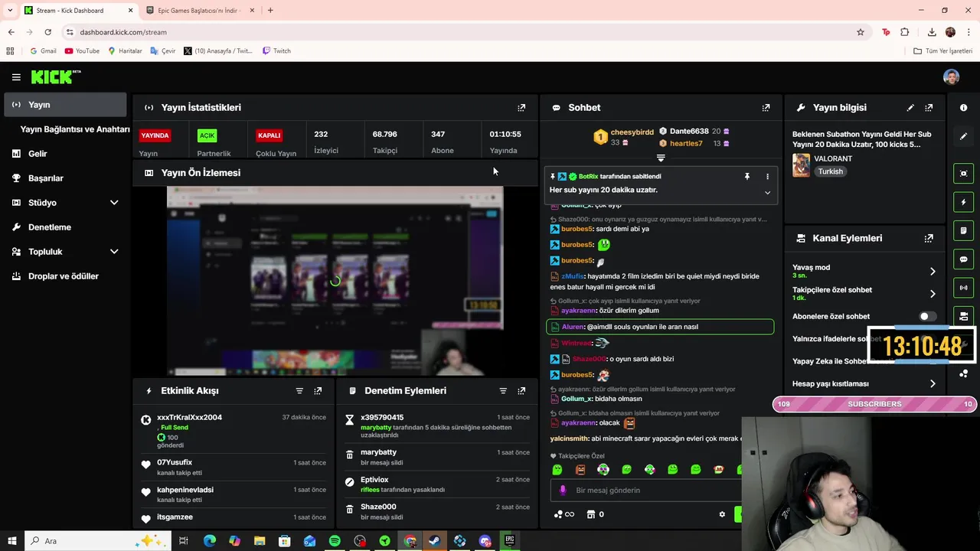Pop out the Denetim Eylemleri panel
Image resolution: width=980 pixels, height=551 pixels.
[x=521, y=390]
